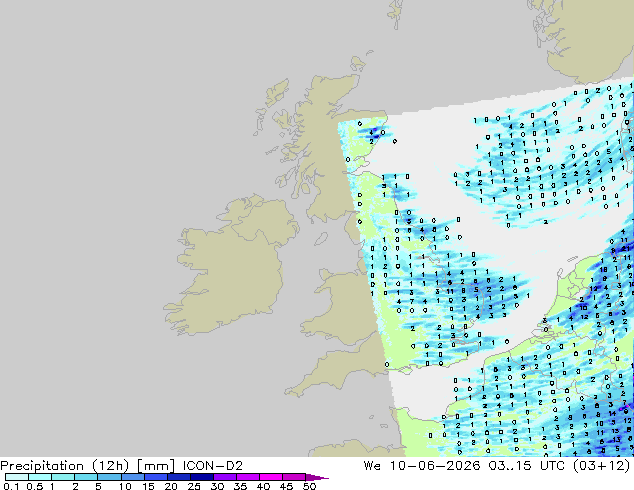This screenshot has height=490, width=634.
Task: Click the "ICON-D2" model name text
Action: pos(213,466)
